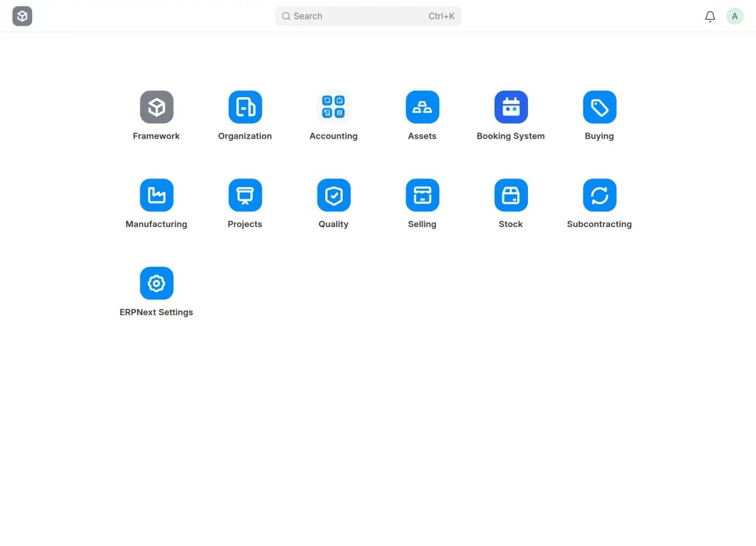Click the Assets label text
Image resolution: width=756 pixels, height=546 pixels.
(x=422, y=136)
